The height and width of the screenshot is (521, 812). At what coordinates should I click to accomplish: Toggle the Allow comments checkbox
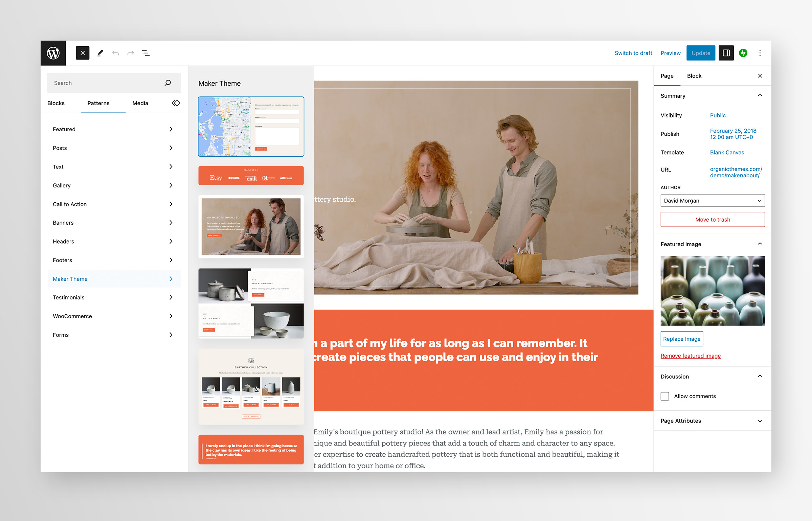point(665,396)
